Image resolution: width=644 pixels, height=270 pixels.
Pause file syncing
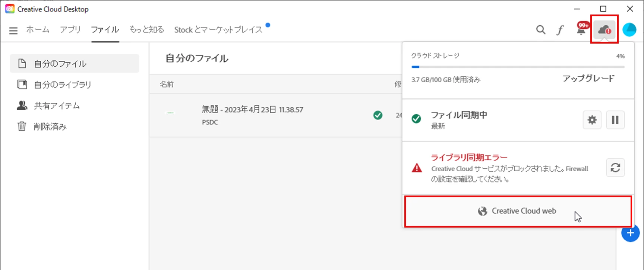[x=615, y=120]
